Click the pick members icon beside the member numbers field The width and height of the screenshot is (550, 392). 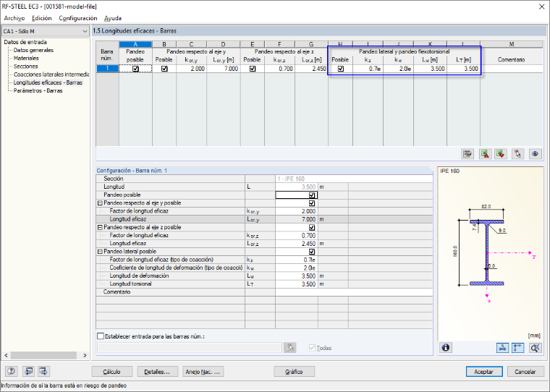pyautogui.click(x=290, y=347)
